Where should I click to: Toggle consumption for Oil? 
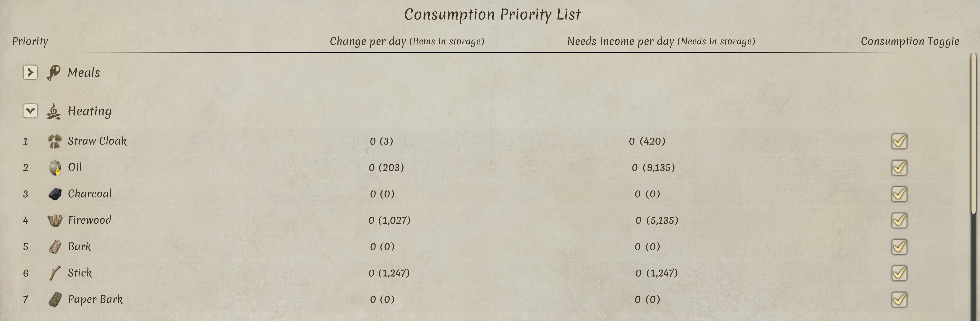899,167
